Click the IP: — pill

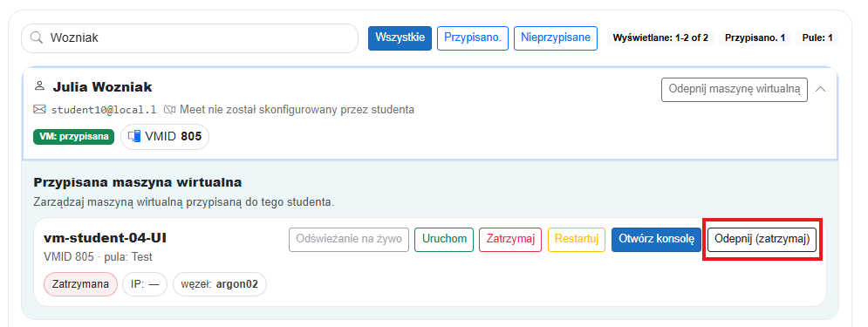click(x=145, y=284)
